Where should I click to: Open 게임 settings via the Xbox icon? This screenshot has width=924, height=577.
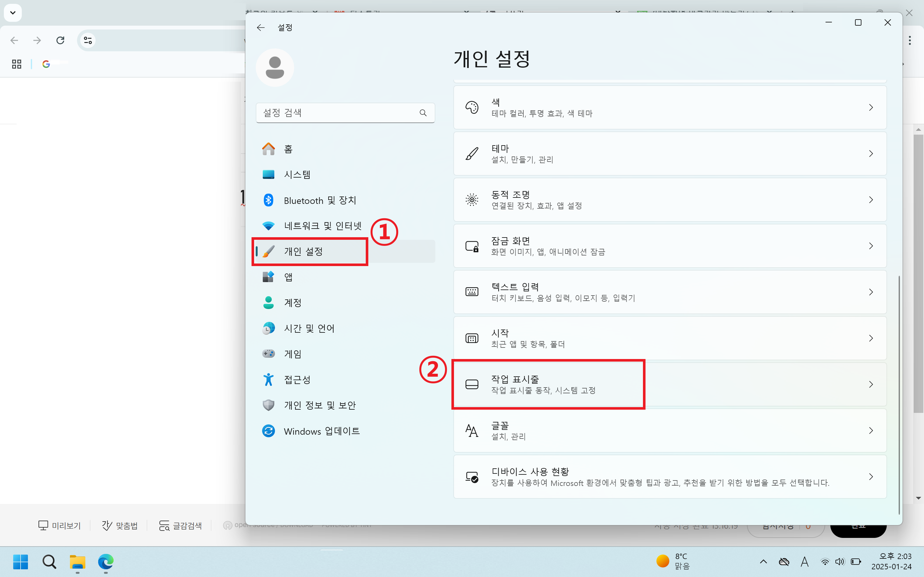point(269,353)
